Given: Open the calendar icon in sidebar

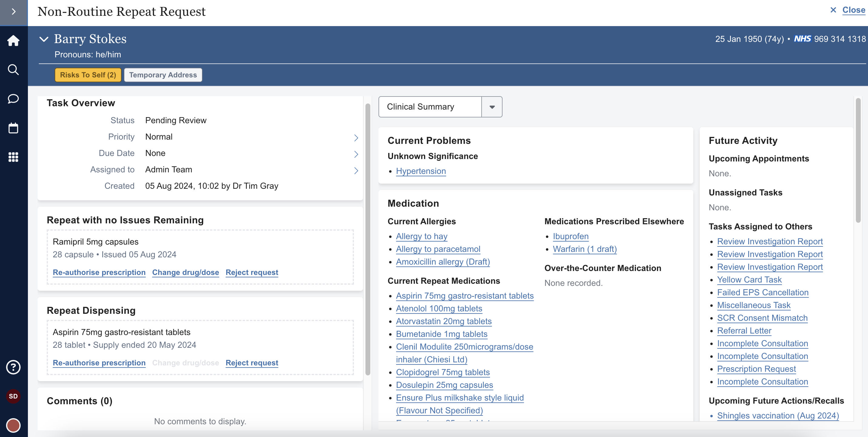Looking at the screenshot, I should click(x=13, y=128).
